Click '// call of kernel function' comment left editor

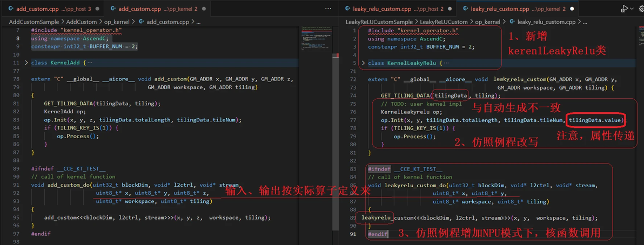(73, 177)
